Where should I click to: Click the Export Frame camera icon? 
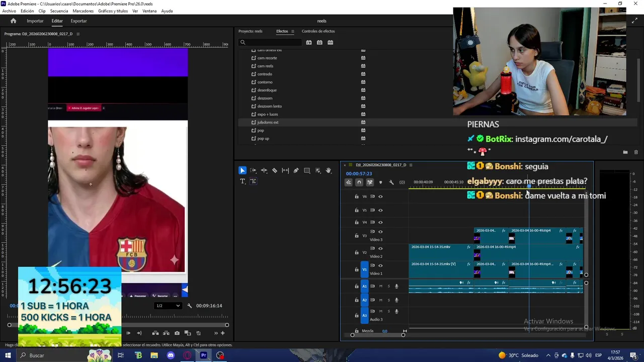[x=177, y=333]
